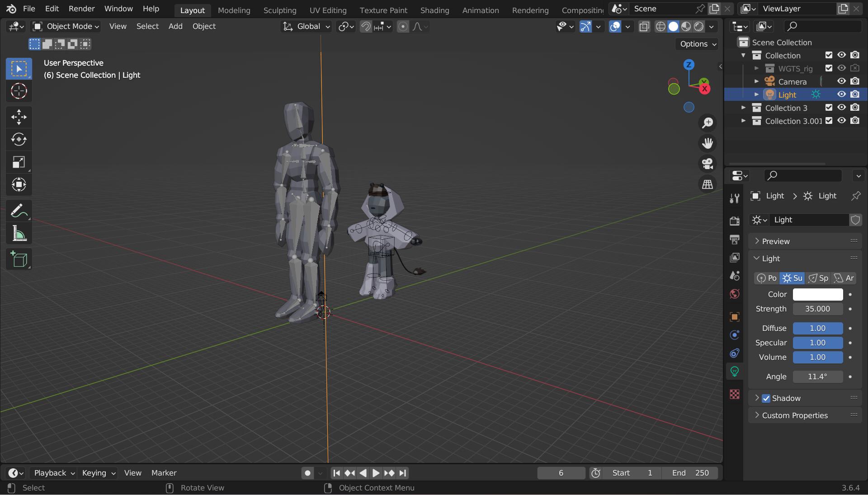
Task: Switch to the Shading workspace tab
Action: point(434,10)
